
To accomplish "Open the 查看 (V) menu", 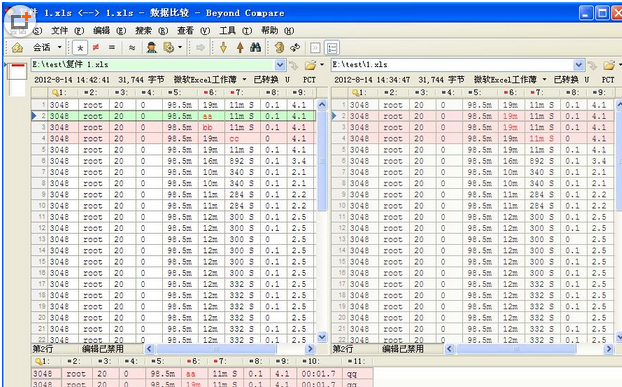I will click(x=193, y=31).
